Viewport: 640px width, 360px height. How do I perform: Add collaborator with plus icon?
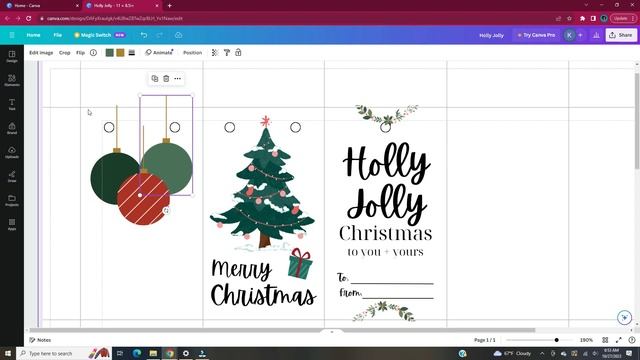[x=580, y=35]
